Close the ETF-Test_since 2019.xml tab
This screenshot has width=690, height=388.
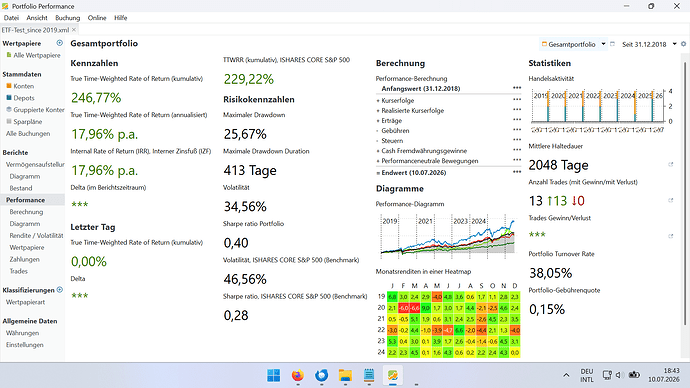[x=74, y=29]
